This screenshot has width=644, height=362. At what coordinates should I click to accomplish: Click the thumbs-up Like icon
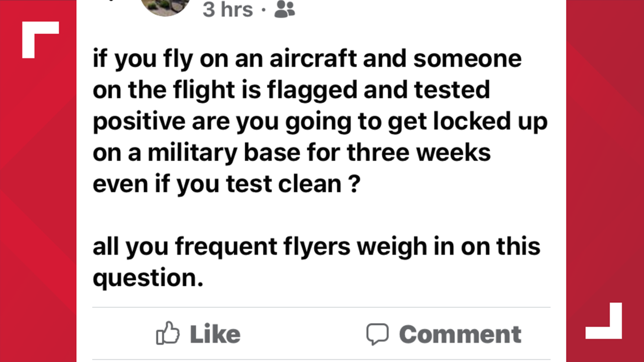[x=168, y=333]
